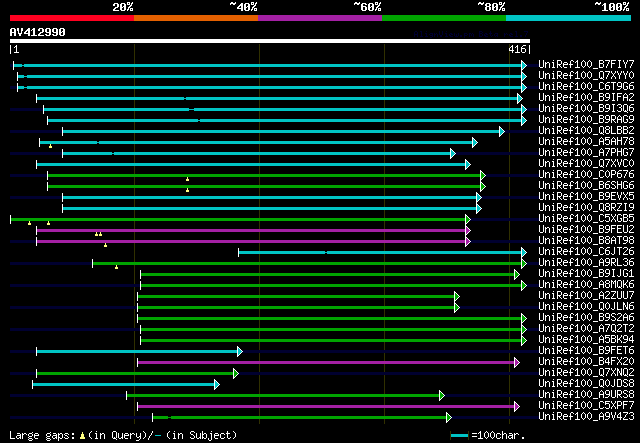Click the UniRef100_C5XGB5 label
This screenshot has height=443, width=640.
(x=586, y=219)
